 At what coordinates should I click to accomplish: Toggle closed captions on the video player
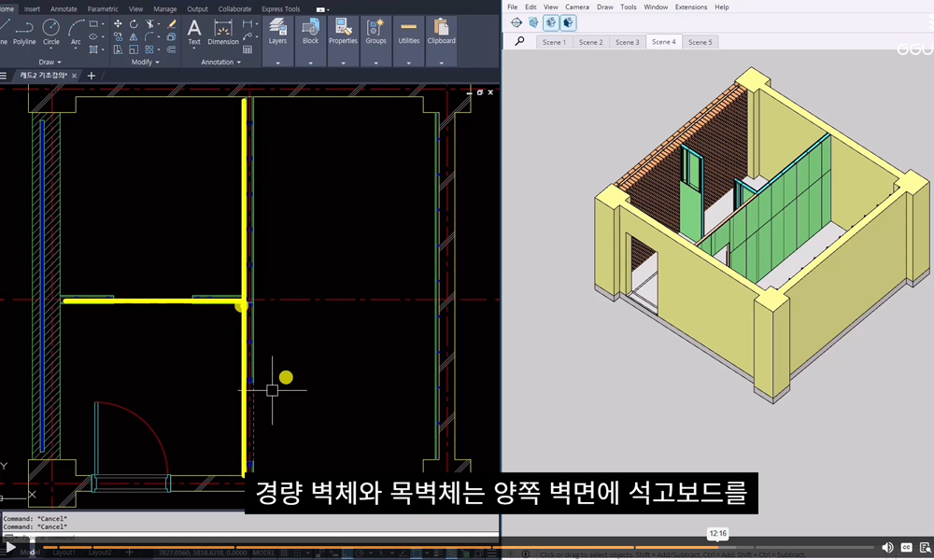[907, 548]
